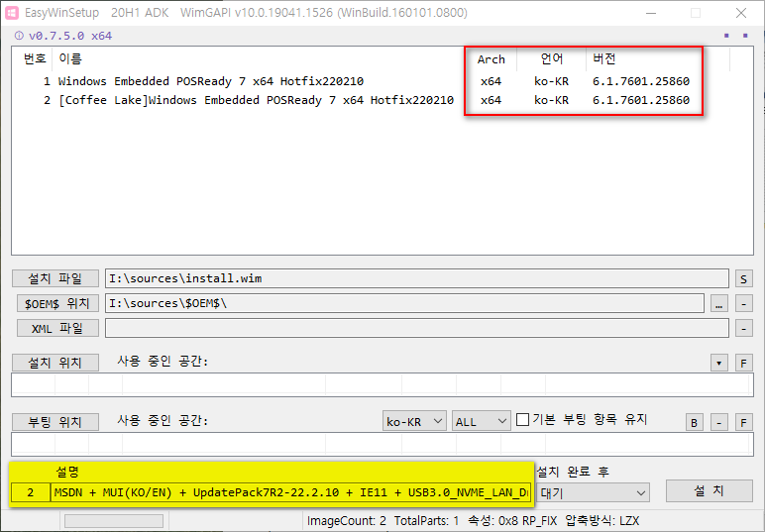Click 압축방식: LZX in status bar

tap(602, 521)
